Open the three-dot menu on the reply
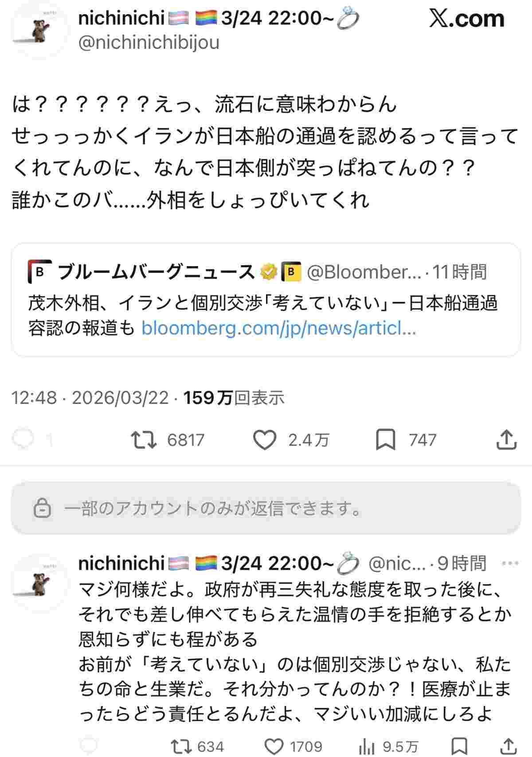This screenshot has height=757, width=532. pos(510,563)
